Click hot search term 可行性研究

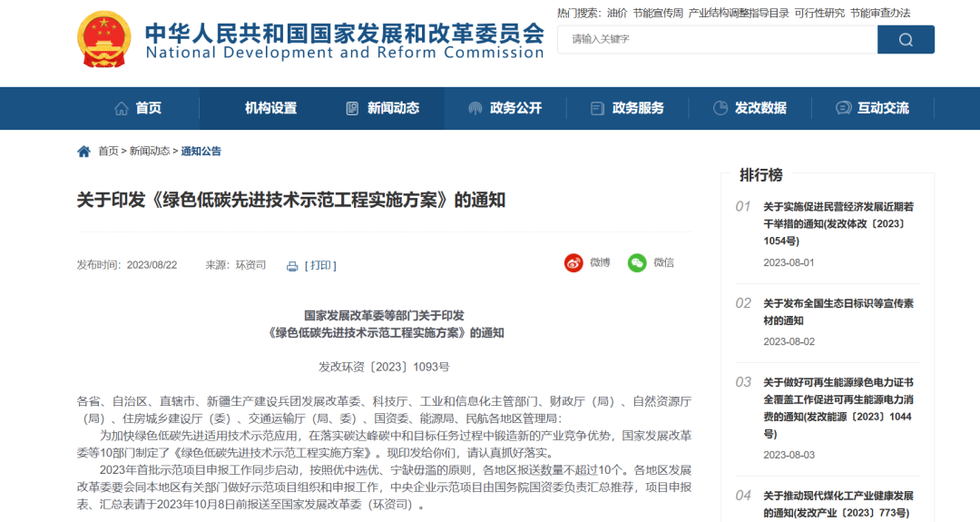[819, 13]
